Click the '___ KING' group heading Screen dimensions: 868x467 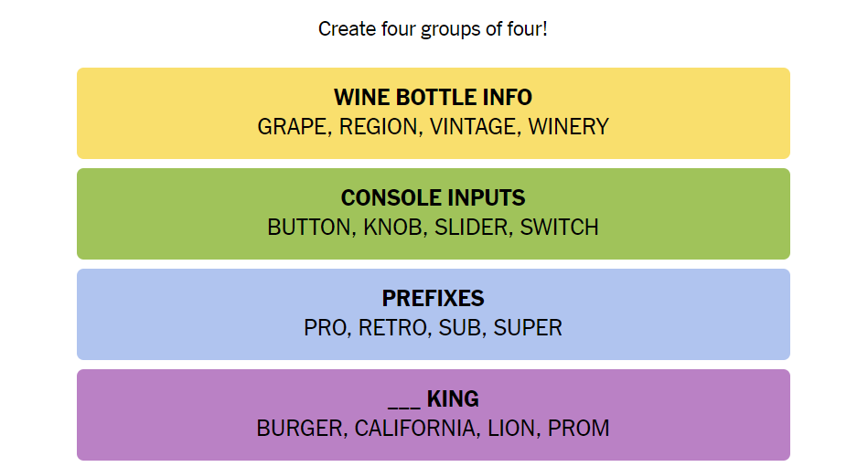click(x=433, y=398)
